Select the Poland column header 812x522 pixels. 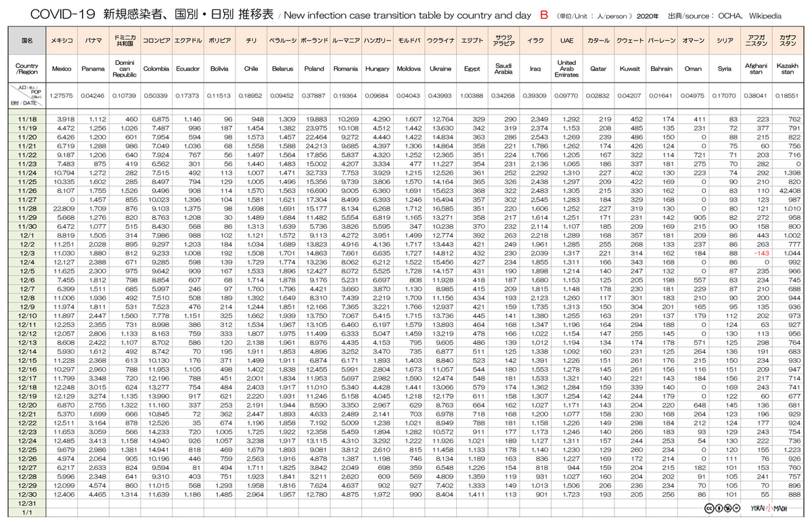click(314, 68)
